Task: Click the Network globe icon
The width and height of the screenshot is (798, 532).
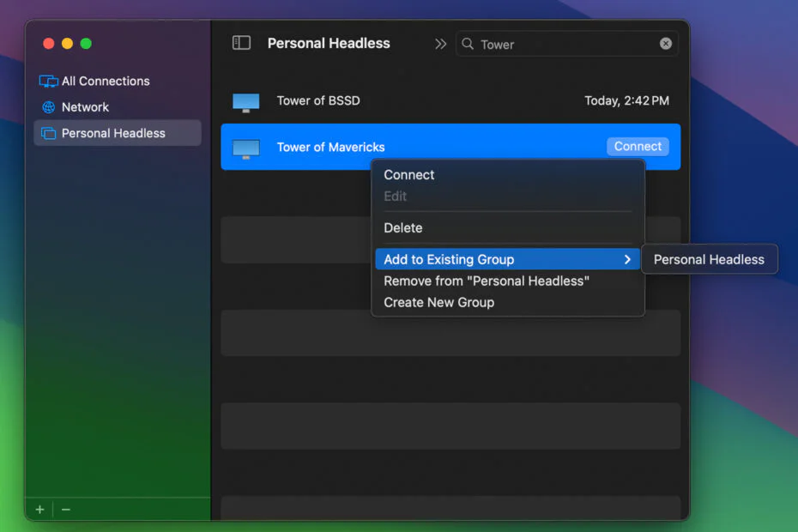Action: pos(48,107)
